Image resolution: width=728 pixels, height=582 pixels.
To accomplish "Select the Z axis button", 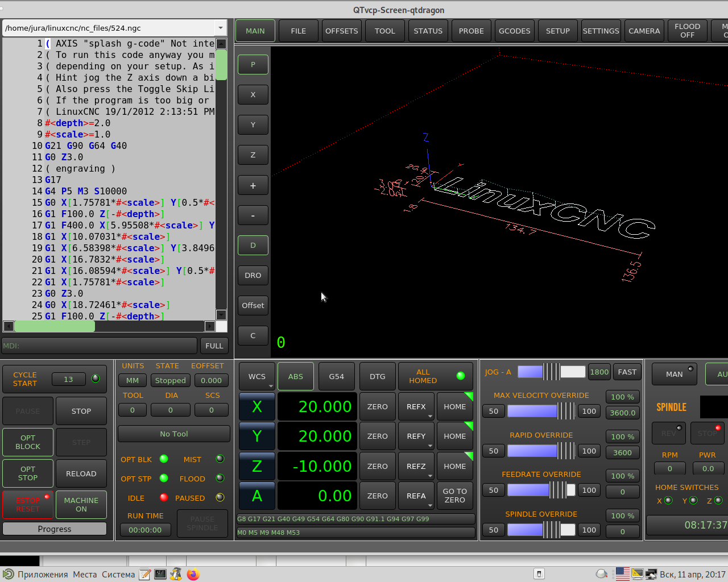I will [x=257, y=466].
